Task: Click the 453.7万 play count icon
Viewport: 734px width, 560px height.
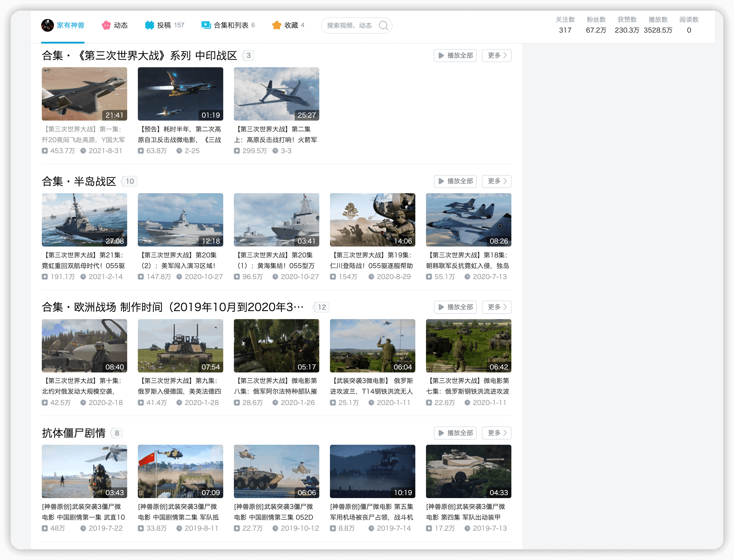Action: click(x=45, y=151)
